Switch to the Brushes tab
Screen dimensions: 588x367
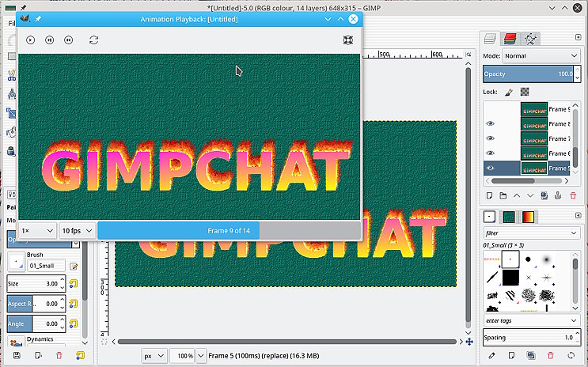[489, 217]
